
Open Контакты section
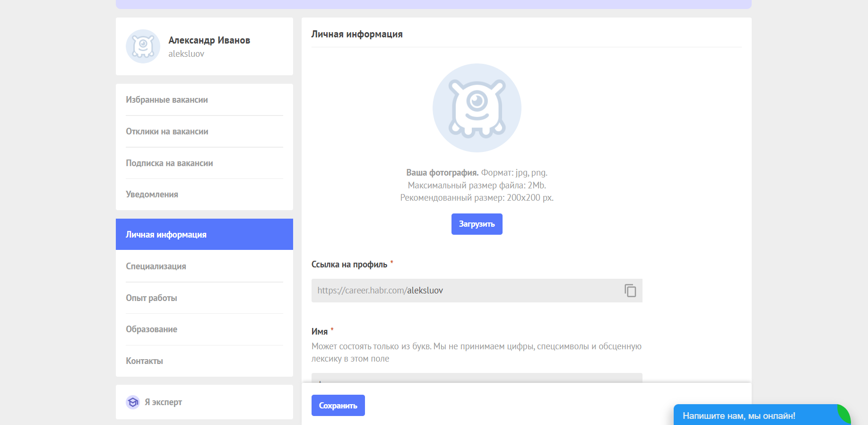pos(144,361)
